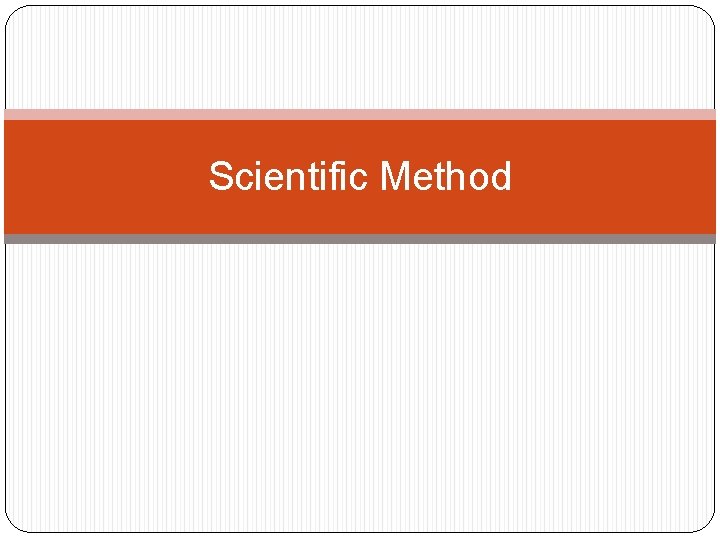
Task: Click the "Scientific Method" slide title
Action: coord(360,177)
